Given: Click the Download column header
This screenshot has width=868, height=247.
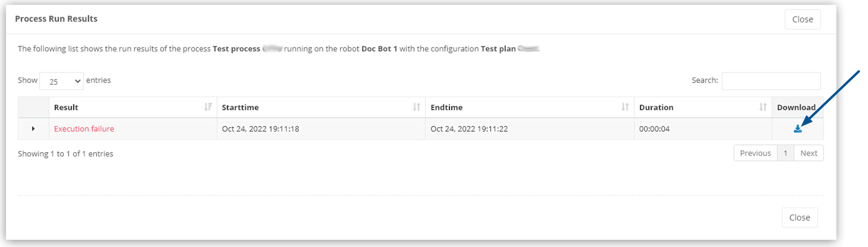Looking at the screenshot, I should [x=796, y=107].
